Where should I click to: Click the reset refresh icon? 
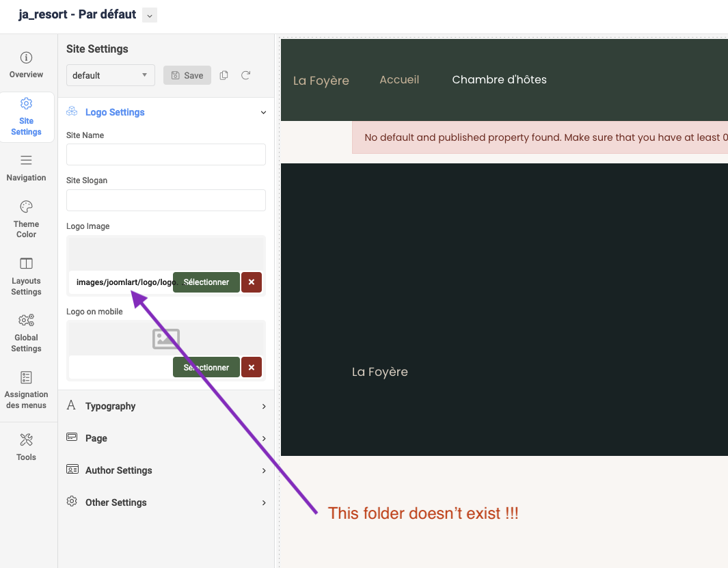(246, 75)
